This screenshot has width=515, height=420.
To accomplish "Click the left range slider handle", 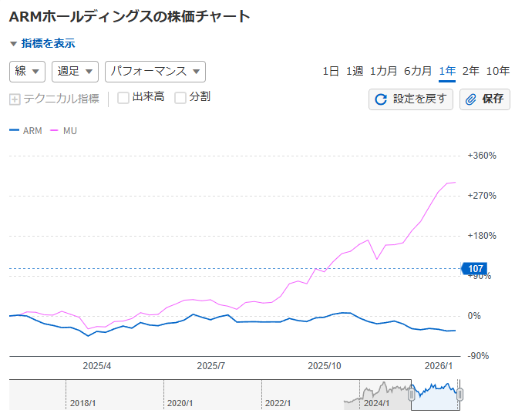I will click(x=412, y=395).
